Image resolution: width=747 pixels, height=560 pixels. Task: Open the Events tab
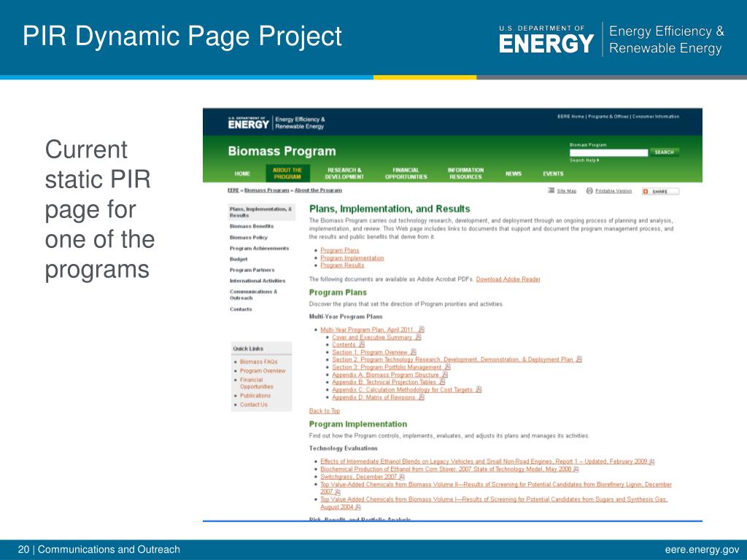[553, 174]
